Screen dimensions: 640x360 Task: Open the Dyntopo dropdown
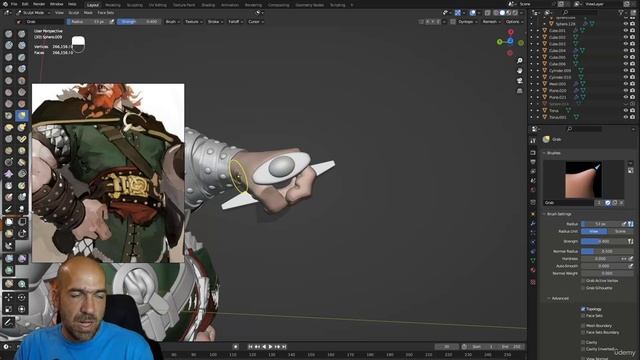467,22
